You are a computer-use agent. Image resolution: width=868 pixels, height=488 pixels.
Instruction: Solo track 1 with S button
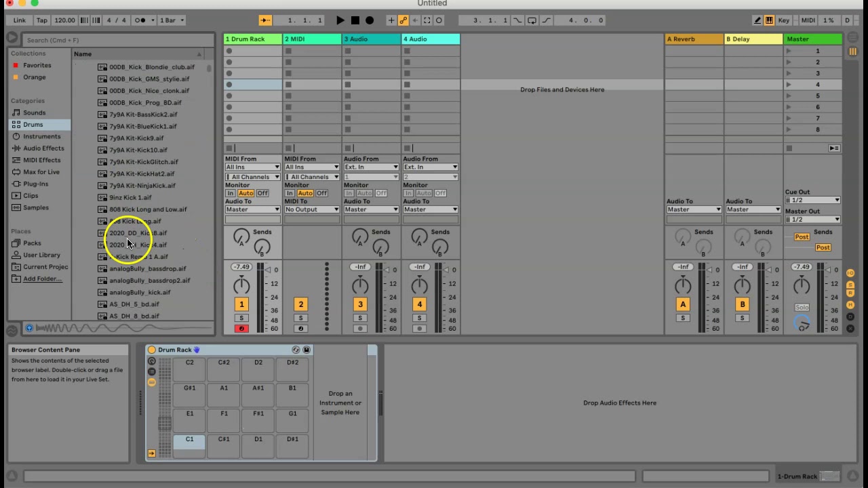(241, 318)
